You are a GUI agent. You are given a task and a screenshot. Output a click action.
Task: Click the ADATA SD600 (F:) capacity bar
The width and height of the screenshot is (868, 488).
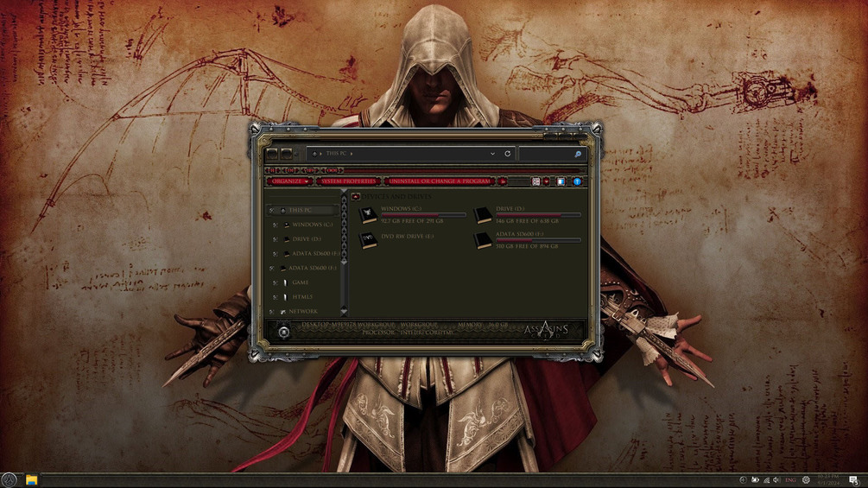(538, 240)
